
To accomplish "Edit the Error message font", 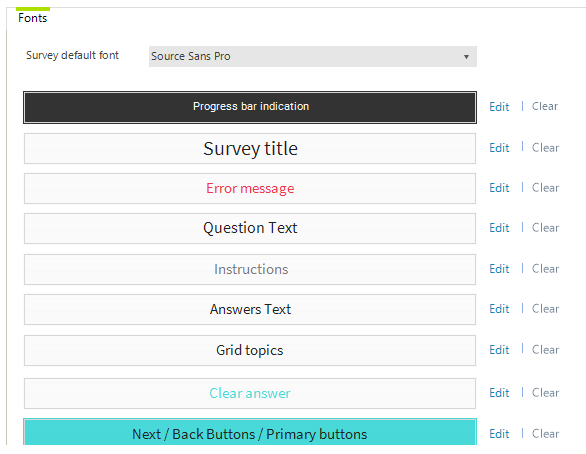I will point(499,188).
